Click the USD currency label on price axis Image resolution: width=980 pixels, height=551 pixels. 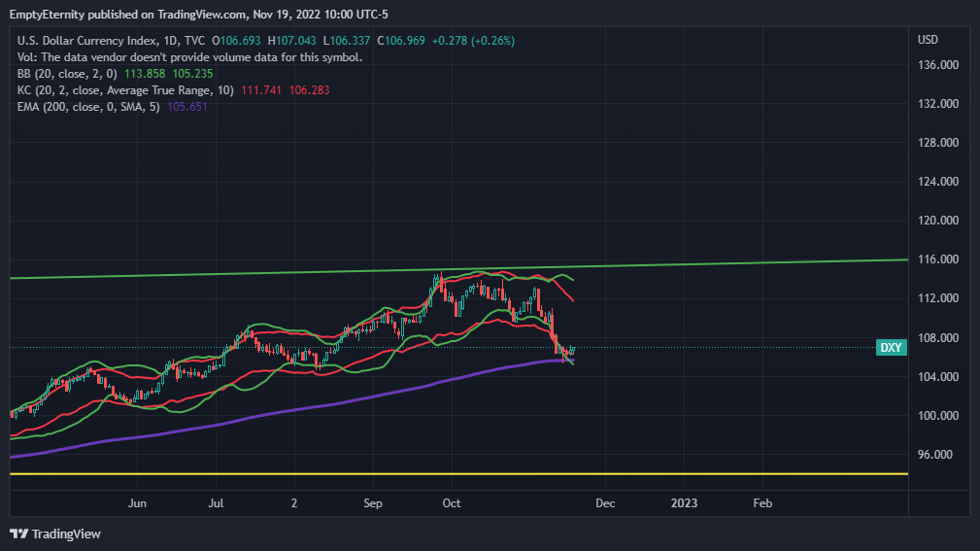click(x=928, y=40)
